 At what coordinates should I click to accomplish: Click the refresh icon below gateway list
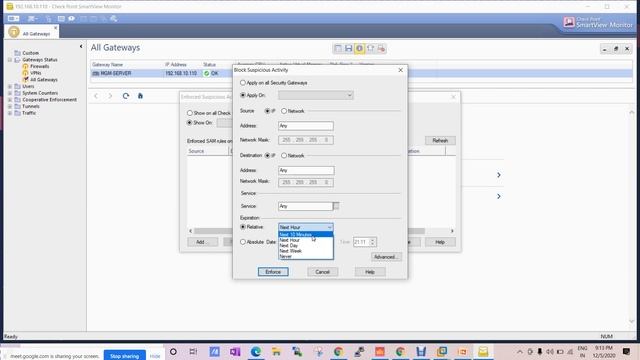point(126,96)
